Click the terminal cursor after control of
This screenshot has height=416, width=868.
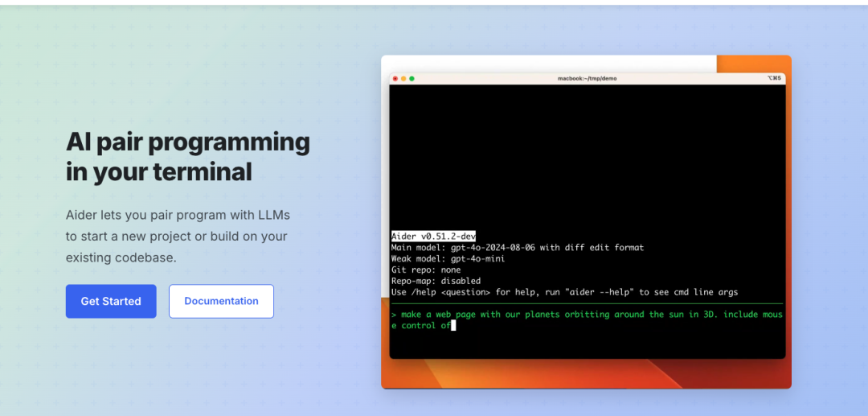[453, 326]
